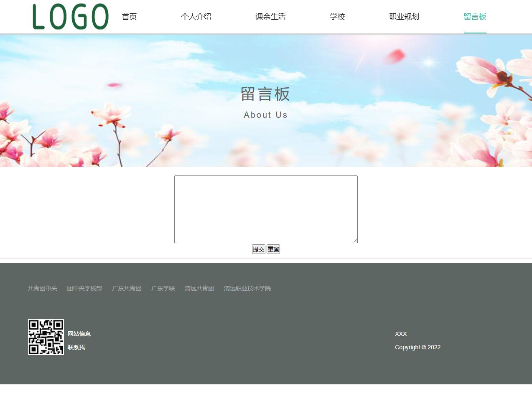Click the 联系我 contact link

click(x=76, y=347)
